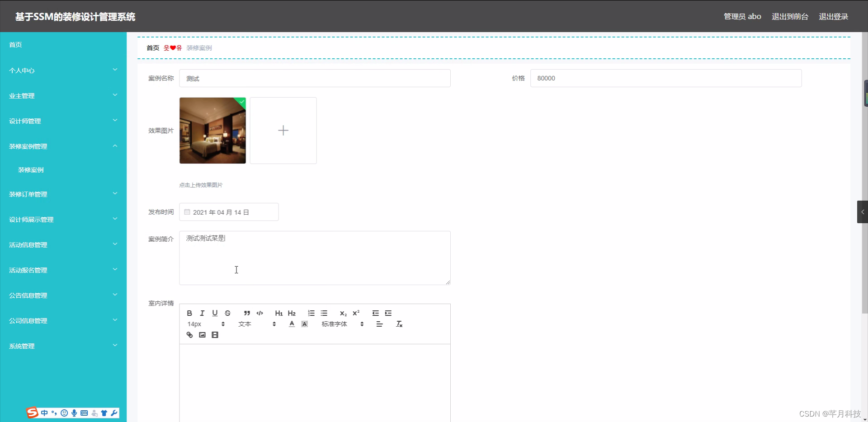Select 装修案例 submenu item
This screenshot has width=868, height=422.
[30, 169]
